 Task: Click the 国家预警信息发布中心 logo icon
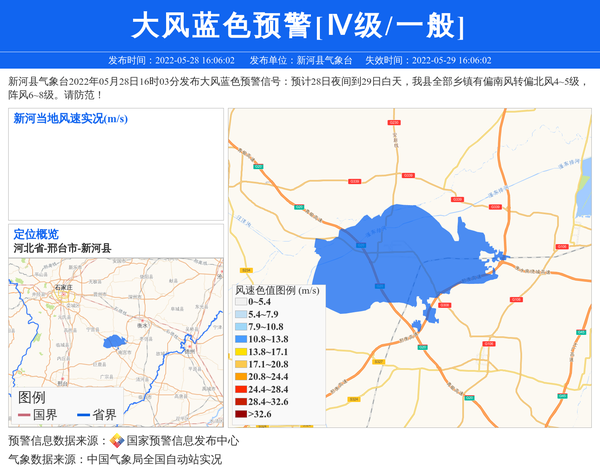(117, 440)
